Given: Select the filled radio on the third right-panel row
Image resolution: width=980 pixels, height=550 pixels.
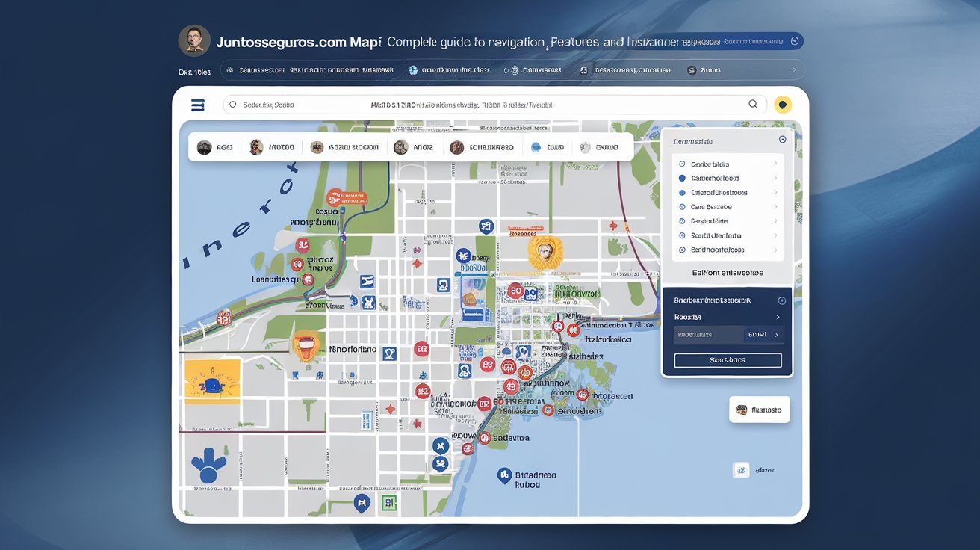Looking at the screenshot, I should [682, 192].
